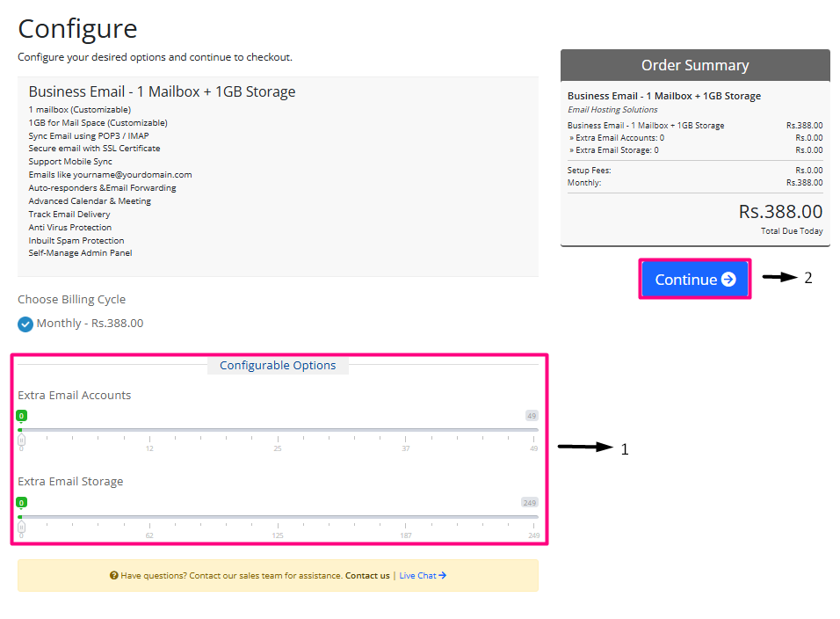Click the 249 maximum badge on Storage slider
Image resolution: width=840 pixels, height=619 pixels.
pyautogui.click(x=529, y=502)
